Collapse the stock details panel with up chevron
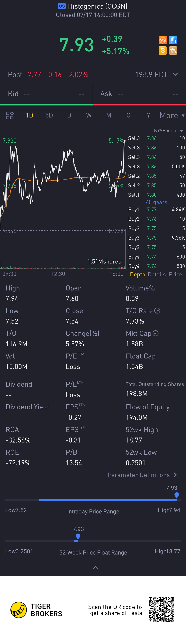 click(96, 568)
